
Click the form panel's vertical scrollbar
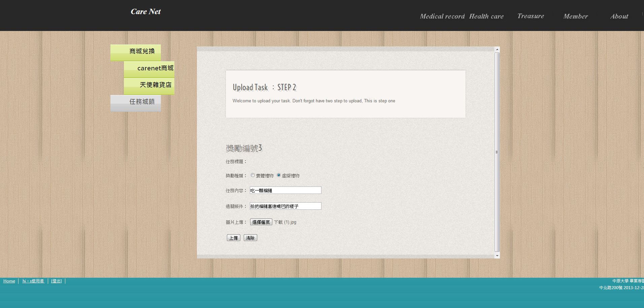(x=497, y=152)
